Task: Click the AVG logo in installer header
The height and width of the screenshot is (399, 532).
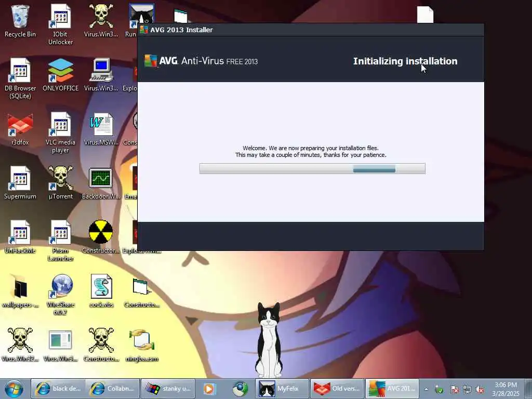Action: click(x=161, y=61)
